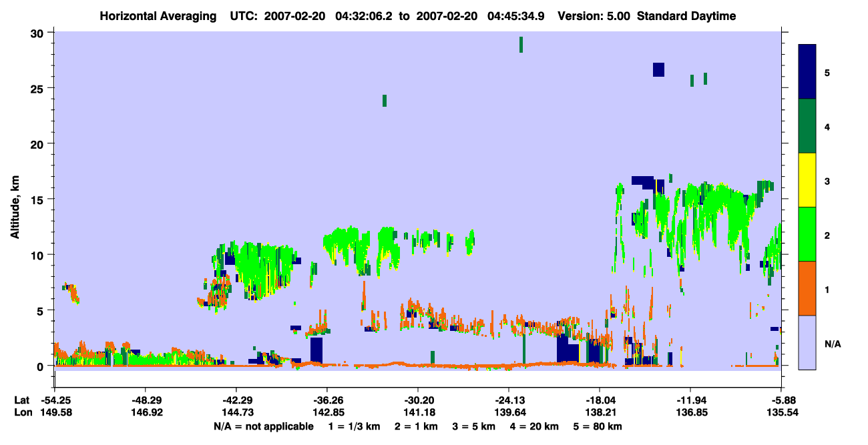This screenshot has height=445, width=868.
Task: Click the bright green color bar segment labeled 2
Action: 807,234
